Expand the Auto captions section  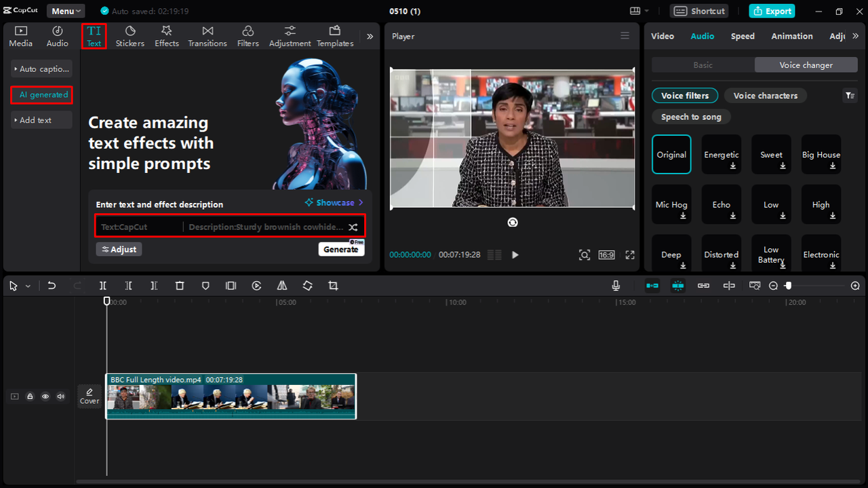coord(41,69)
